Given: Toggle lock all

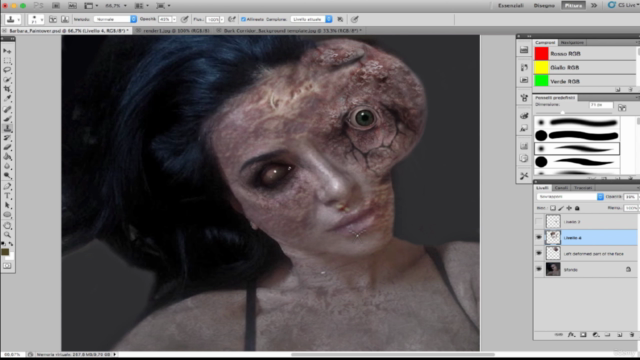Looking at the screenshot, I should 577,208.
